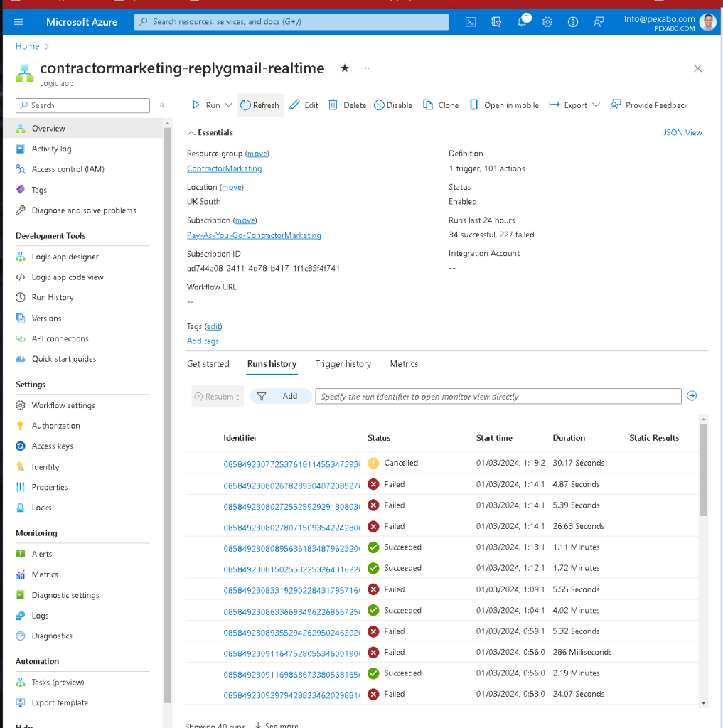This screenshot has height=728, width=723.
Task: Click the runs table vertical scrollbar
Action: [x=704, y=469]
